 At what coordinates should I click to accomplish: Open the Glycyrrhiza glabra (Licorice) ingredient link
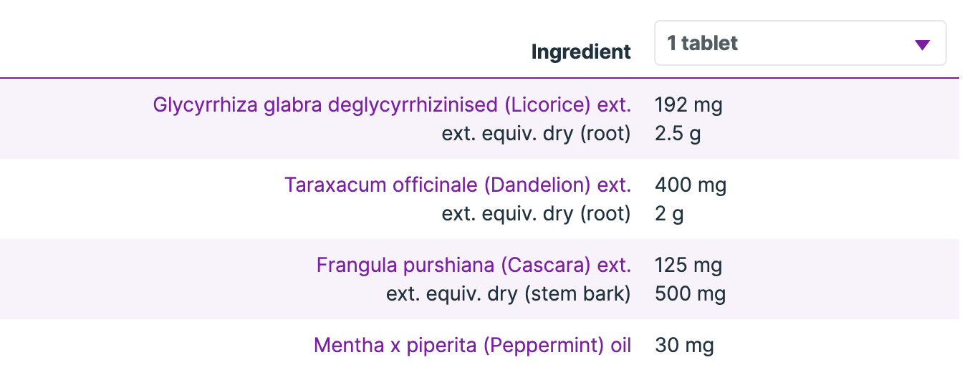(x=391, y=105)
